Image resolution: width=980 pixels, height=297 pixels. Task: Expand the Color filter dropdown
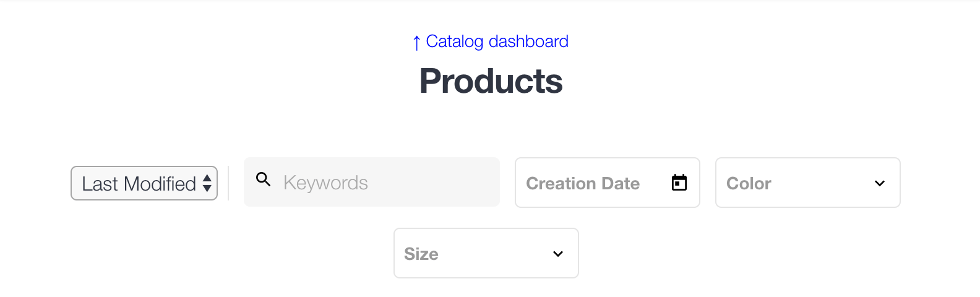[808, 183]
